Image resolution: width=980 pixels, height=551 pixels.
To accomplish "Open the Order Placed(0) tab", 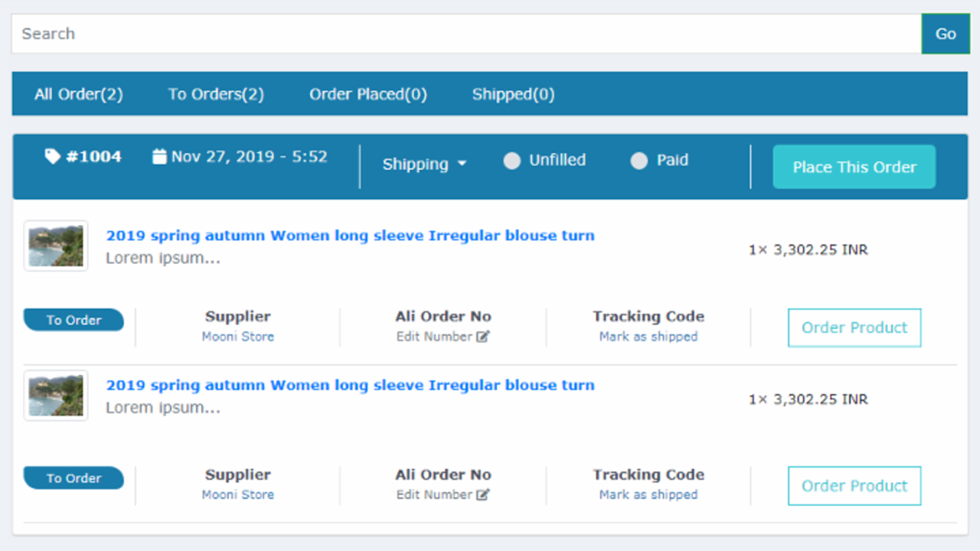I will pos(367,93).
